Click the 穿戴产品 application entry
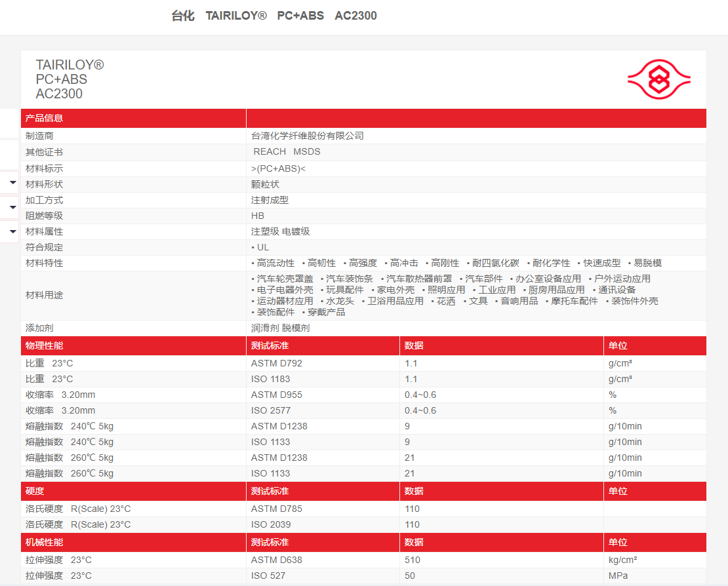 [x=327, y=312]
